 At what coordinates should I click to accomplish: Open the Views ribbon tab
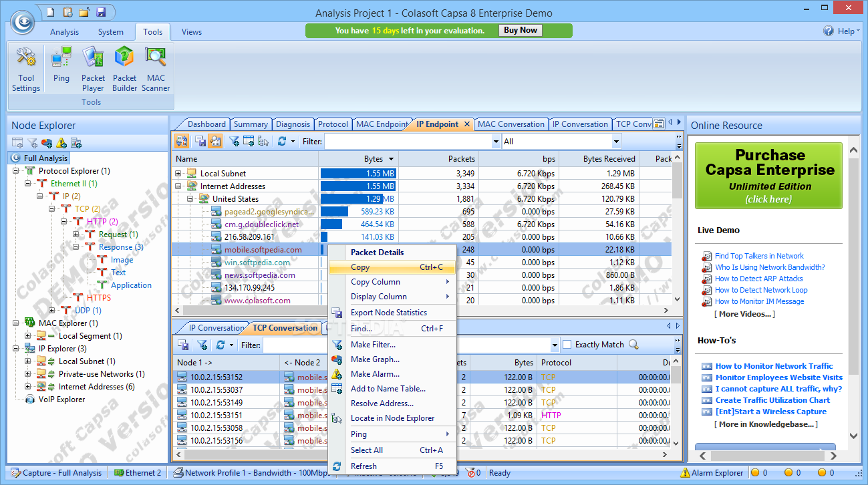point(191,31)
